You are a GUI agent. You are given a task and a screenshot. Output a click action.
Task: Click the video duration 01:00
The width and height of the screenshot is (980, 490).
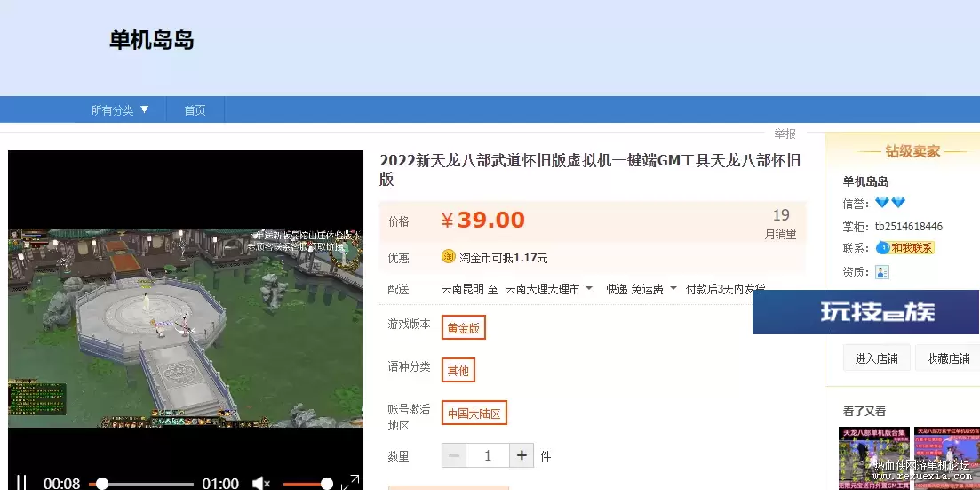220,483
